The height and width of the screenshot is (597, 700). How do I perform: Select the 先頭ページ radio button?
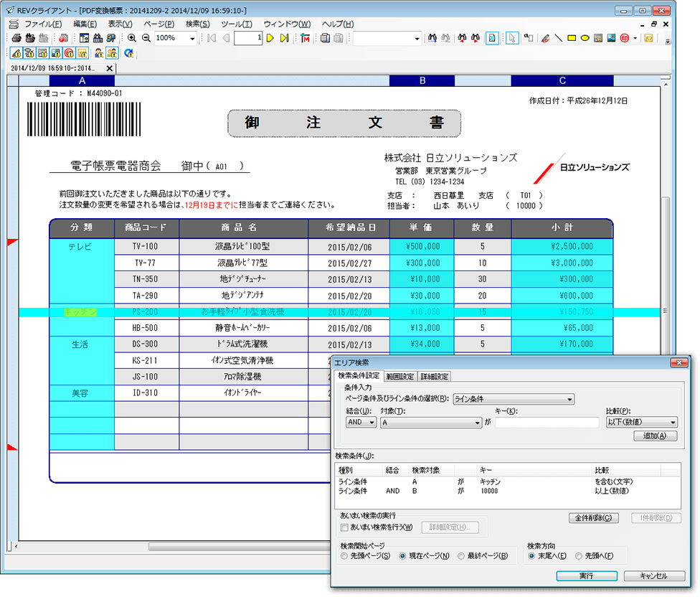[345, 555]
